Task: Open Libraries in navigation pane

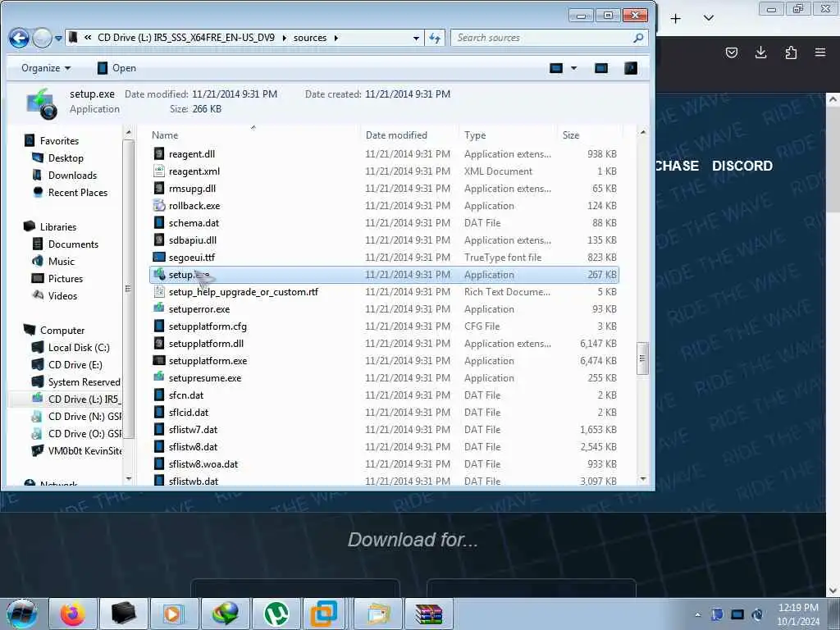Action: [58, 227]
